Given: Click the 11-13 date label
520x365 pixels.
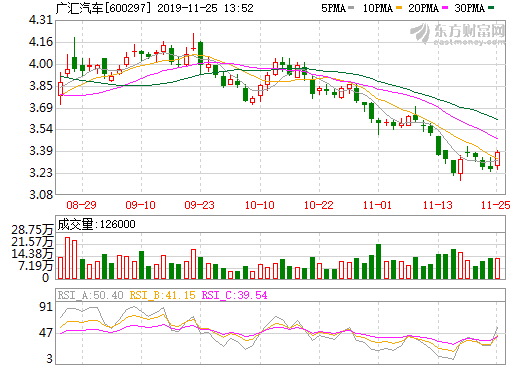Looking at the screenshot, I should [438, 205].
